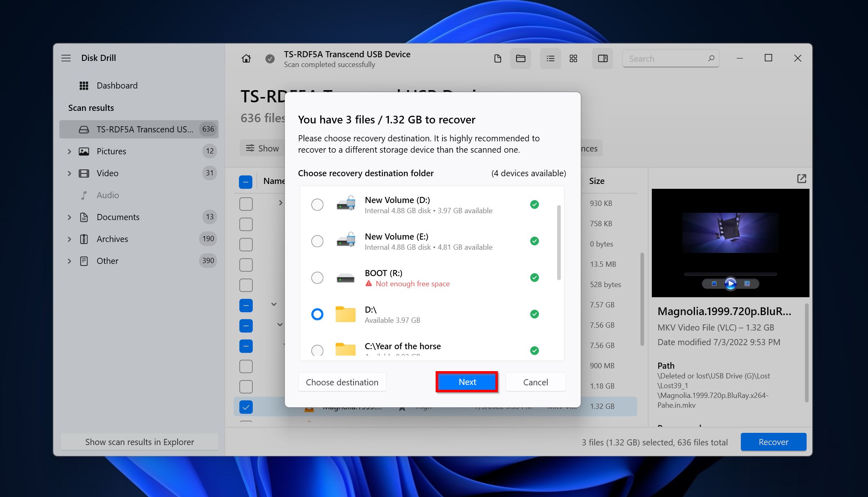This screenshot has height=497, width=868.
Task: Click Choose destination button
Action: click(342, 382)
